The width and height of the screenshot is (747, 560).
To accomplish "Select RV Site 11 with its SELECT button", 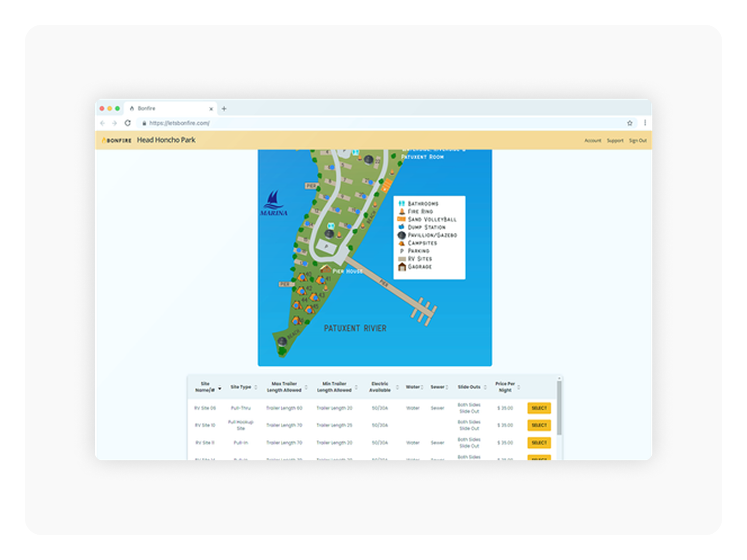I will point(539,442).
